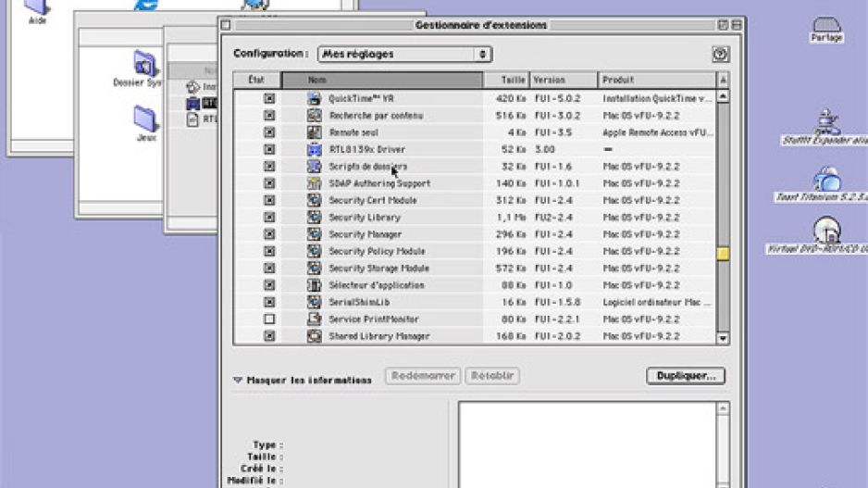Uncheck Recherche par contenu checkbox
The height and width of the screenshot is (488, 868).
(269, 115)
